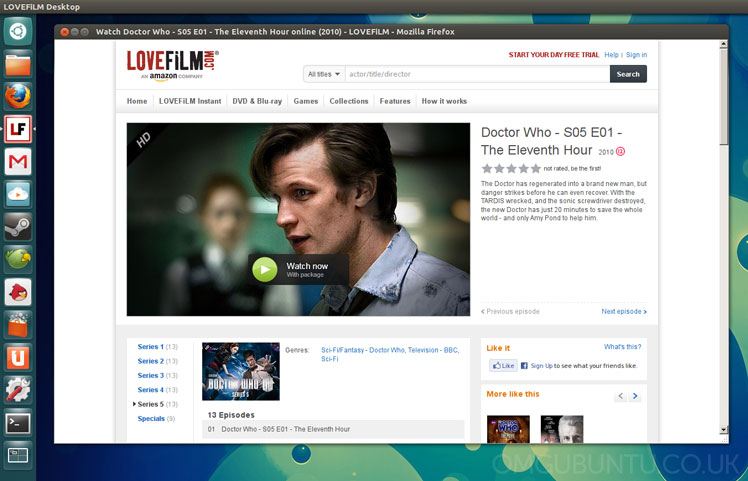Click the green Watch now play button
The width and height of the screenshot is (748, 481).
coord(265,270)
